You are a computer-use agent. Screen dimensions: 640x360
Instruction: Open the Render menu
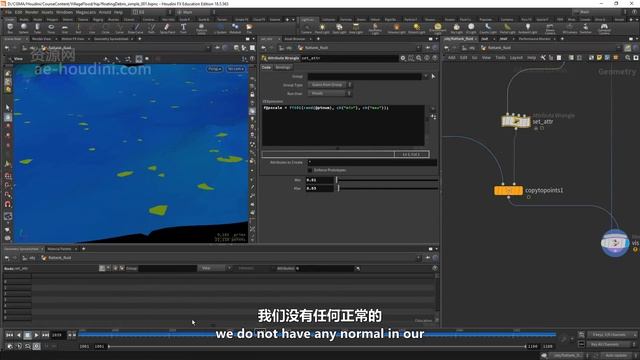[x=32, y=12]
